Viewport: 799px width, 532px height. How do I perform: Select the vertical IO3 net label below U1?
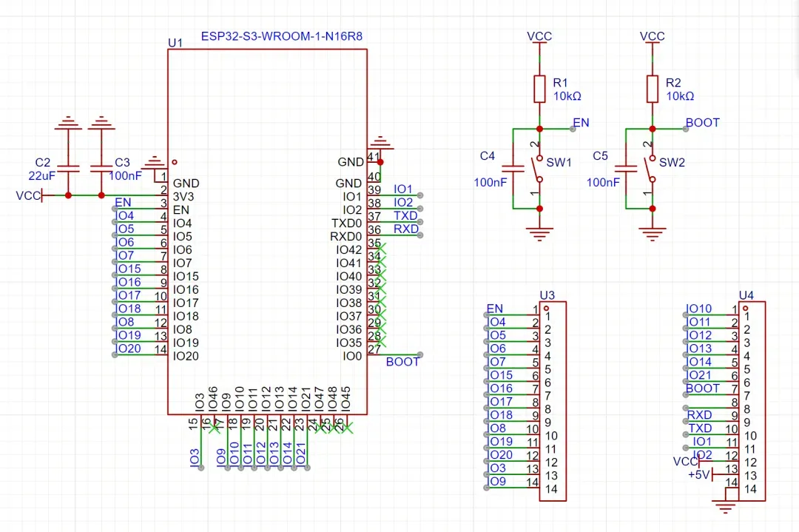[195, 458]
